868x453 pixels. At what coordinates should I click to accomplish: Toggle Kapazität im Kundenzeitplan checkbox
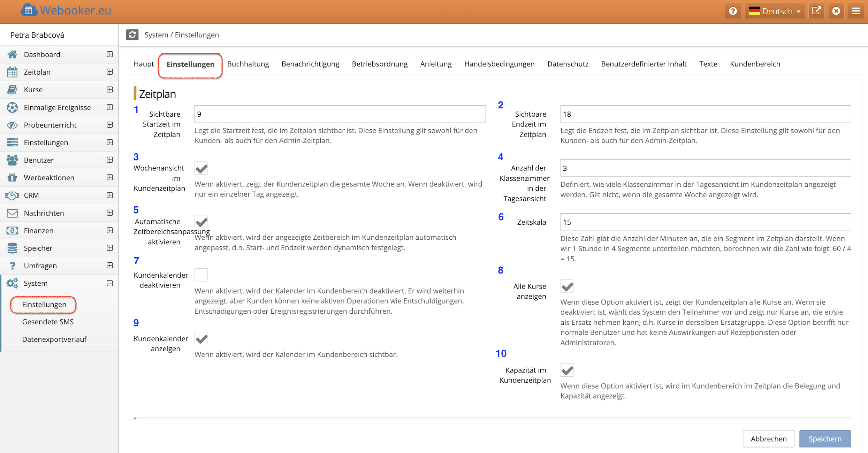click(567, 370)
